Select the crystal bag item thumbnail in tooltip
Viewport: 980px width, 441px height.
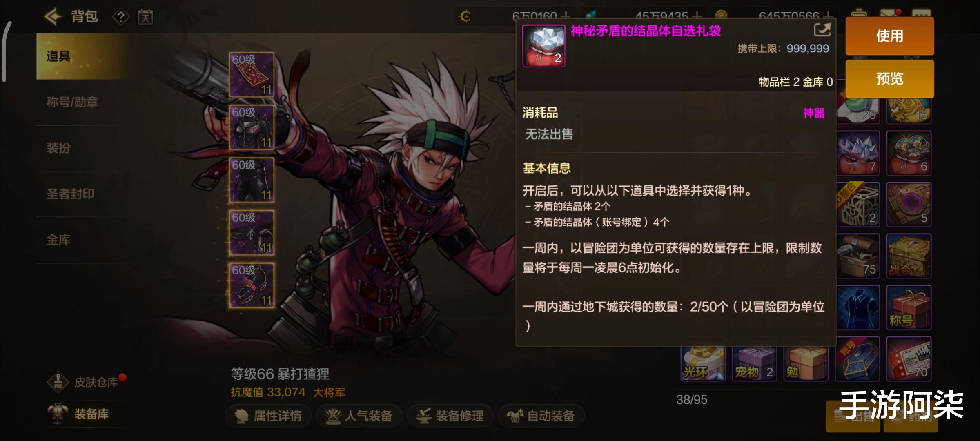(x=544, y=46)
